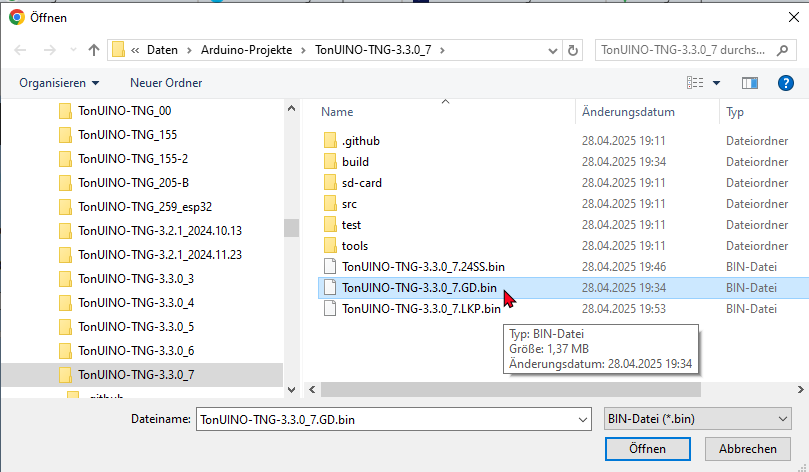
Task: Go back using the back arrow
Action: click(x=20, y=50)
